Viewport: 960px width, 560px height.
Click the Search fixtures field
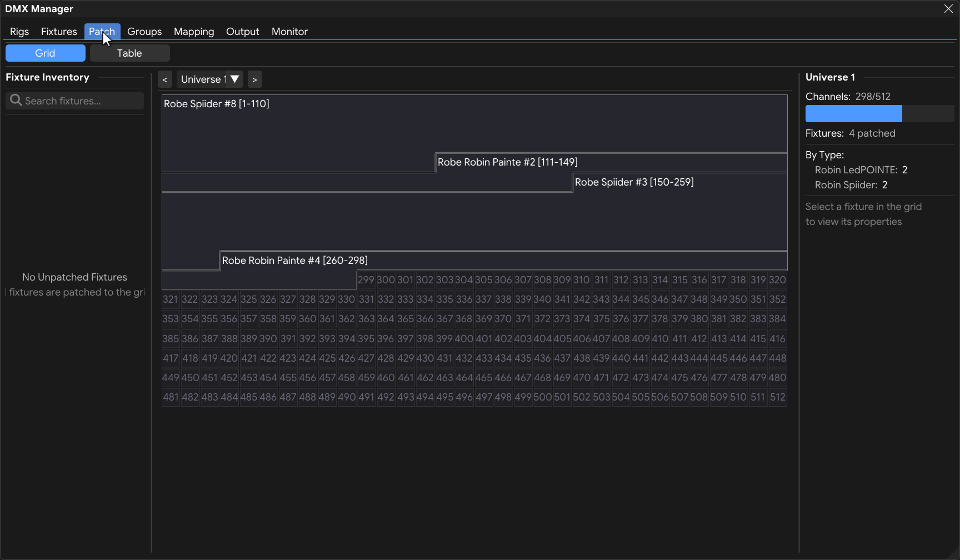click(75, 101)
